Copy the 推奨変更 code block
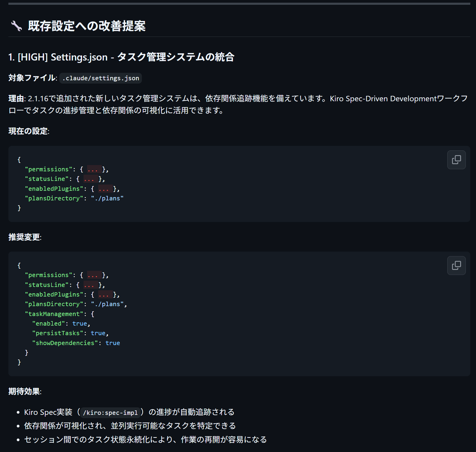The height and width of the screenshot is (452, 476). [456, 265]
